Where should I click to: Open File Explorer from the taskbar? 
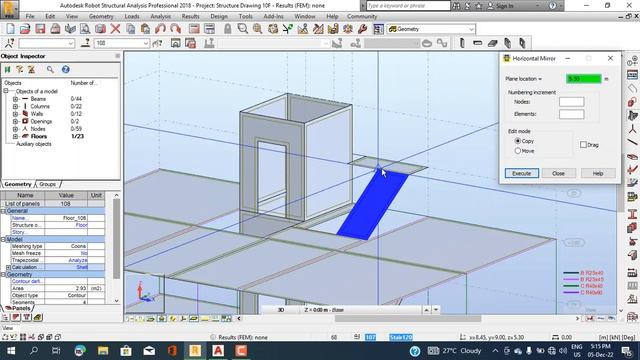click(x=103, y=351)
